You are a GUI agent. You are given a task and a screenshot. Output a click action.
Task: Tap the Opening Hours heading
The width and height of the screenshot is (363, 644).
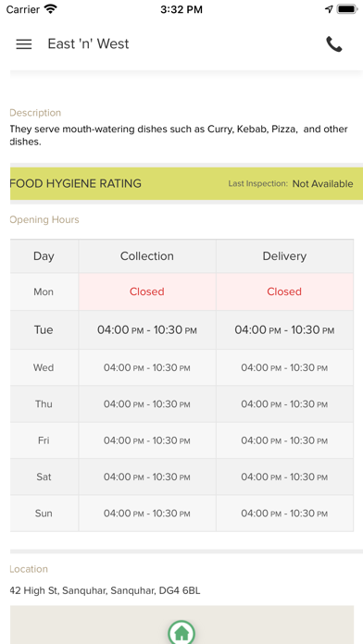[44, 219]
